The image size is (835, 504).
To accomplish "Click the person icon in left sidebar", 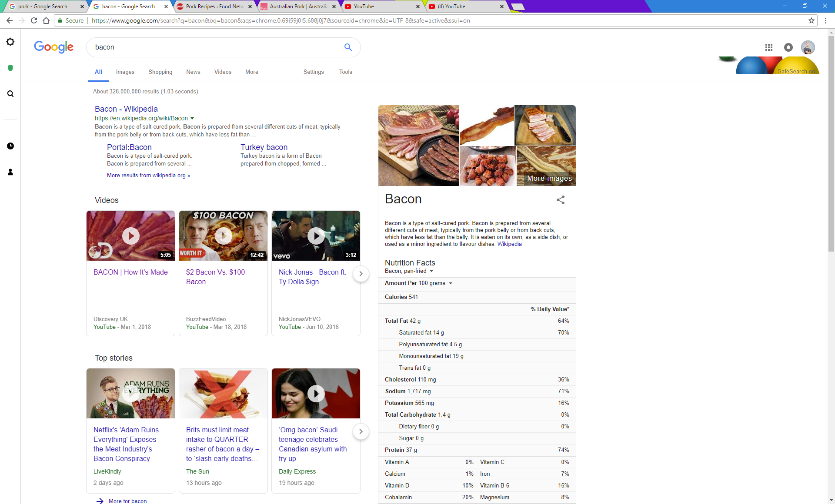I will click(x=10, y=172).
